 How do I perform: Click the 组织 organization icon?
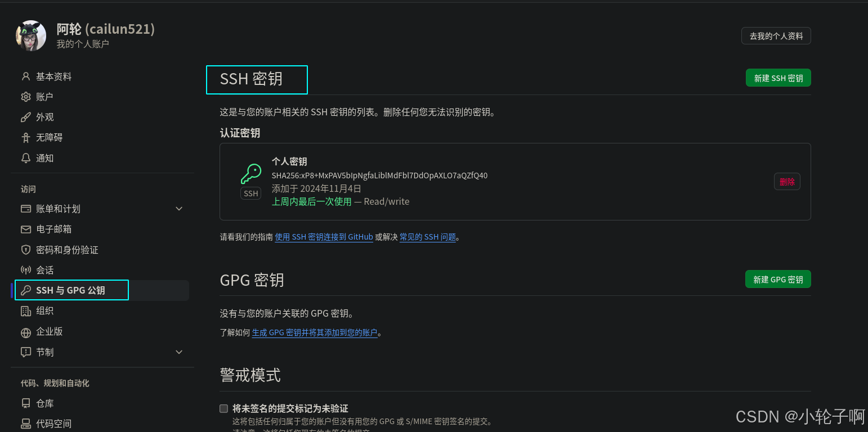tap(25, 310)
